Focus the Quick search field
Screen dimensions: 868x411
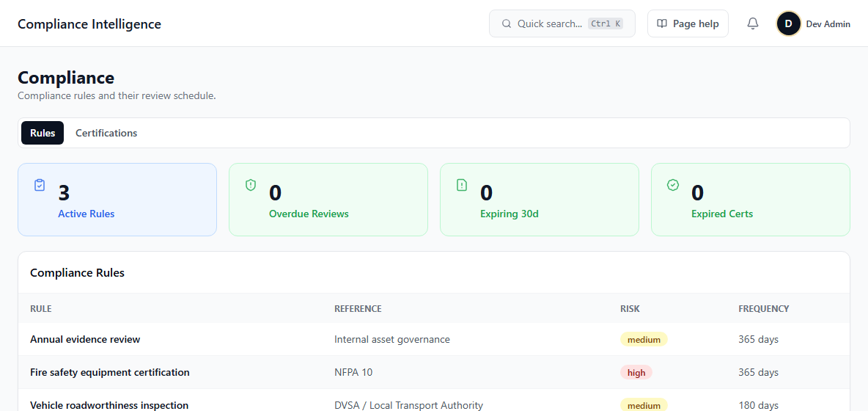(x=562, y=23)
